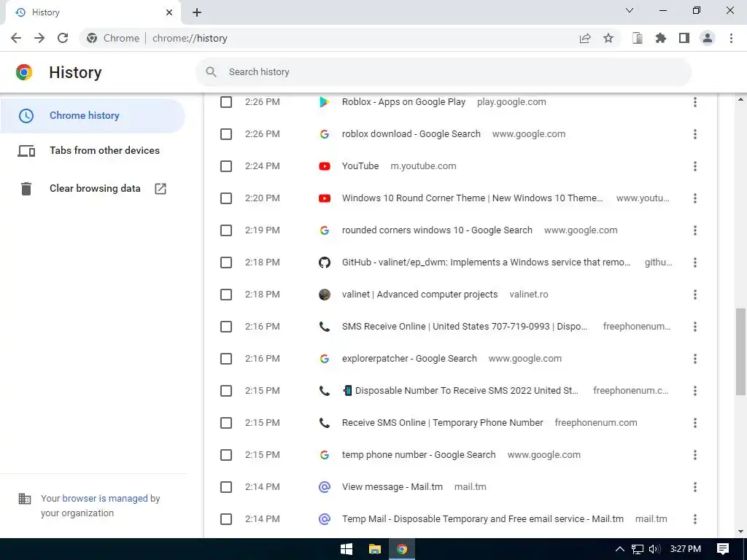Open Clear browsing data
This screenshot has height=560, width=747.
[x=93, y=189]
